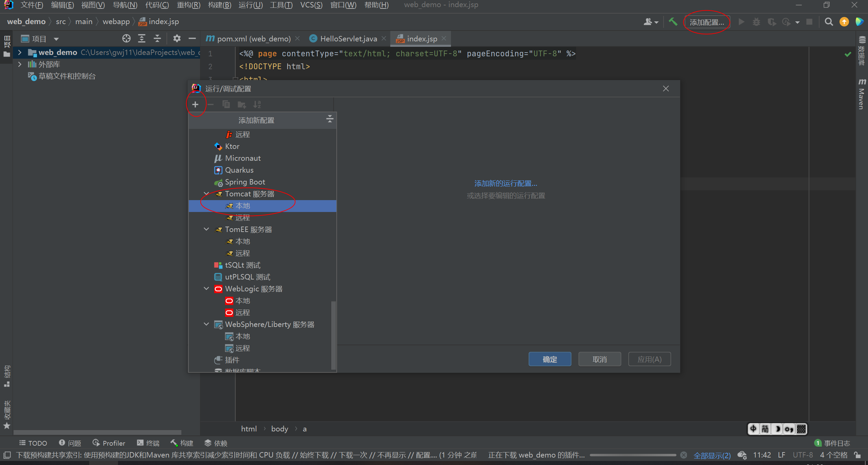Collapse the Tomcat 服务器 tree node
Viewport: 868px width, 465px height.
click(206, 194)
